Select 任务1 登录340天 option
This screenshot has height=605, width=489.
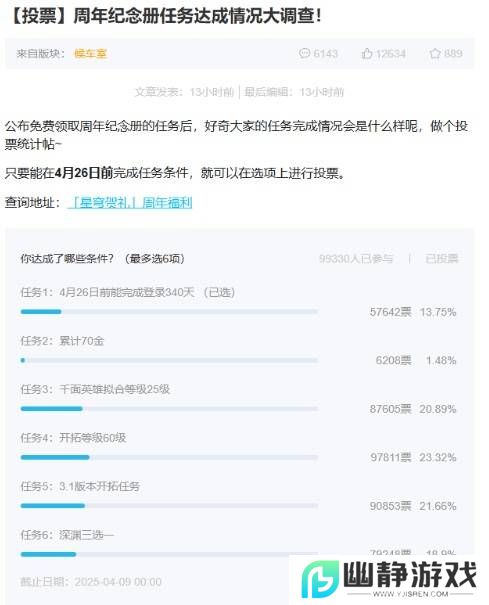coord(128,292)
